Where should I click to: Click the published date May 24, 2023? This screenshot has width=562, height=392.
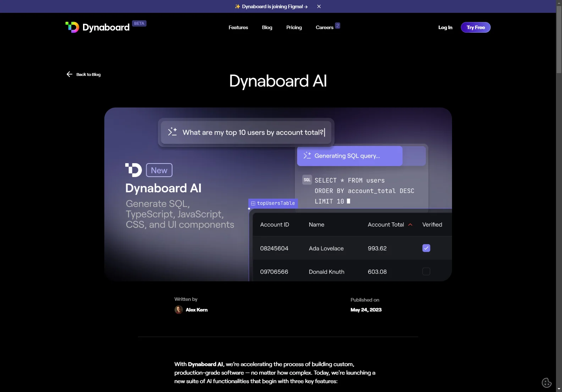point(366,310)
